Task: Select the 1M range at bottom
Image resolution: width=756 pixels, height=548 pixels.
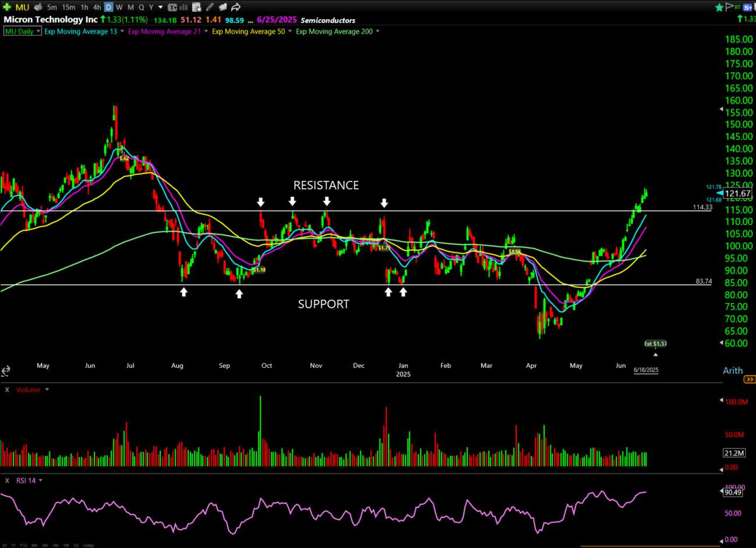Action: click(x=55, y=546)
